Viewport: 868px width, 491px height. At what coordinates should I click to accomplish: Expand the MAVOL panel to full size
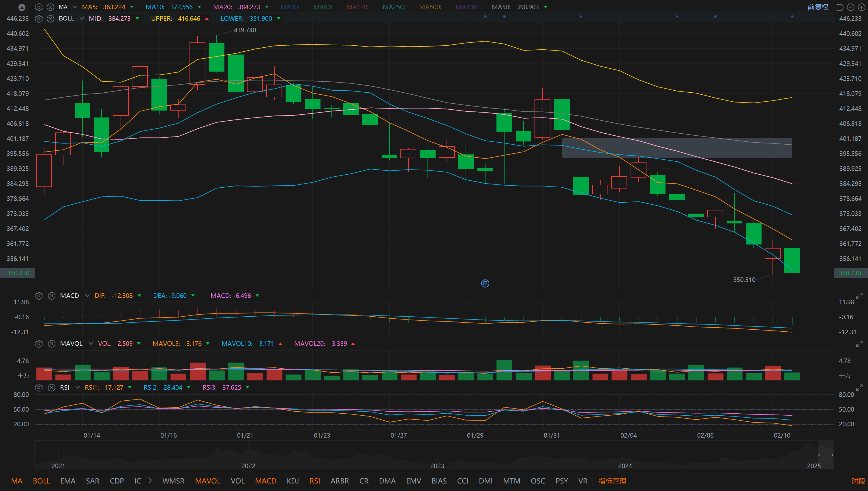tap(859, 343)
